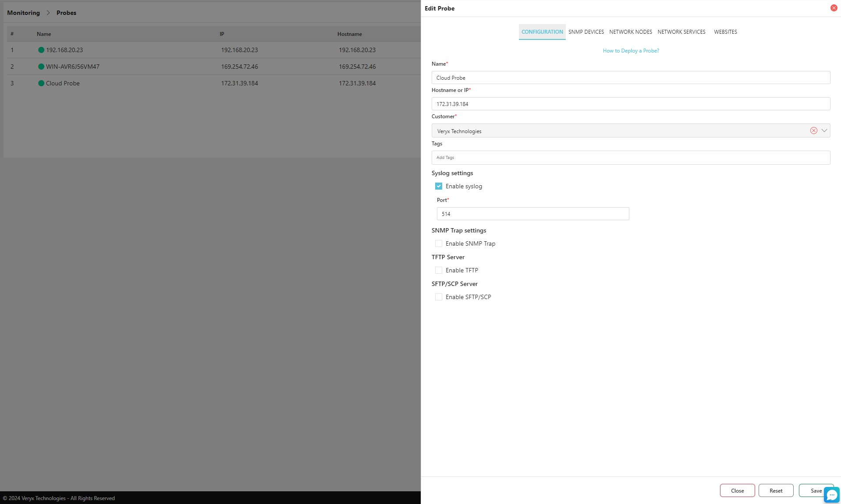Viewport: 841px width, 504px height.
Task: Switch to the SNMP Devices tab
Action: (586, 32)
